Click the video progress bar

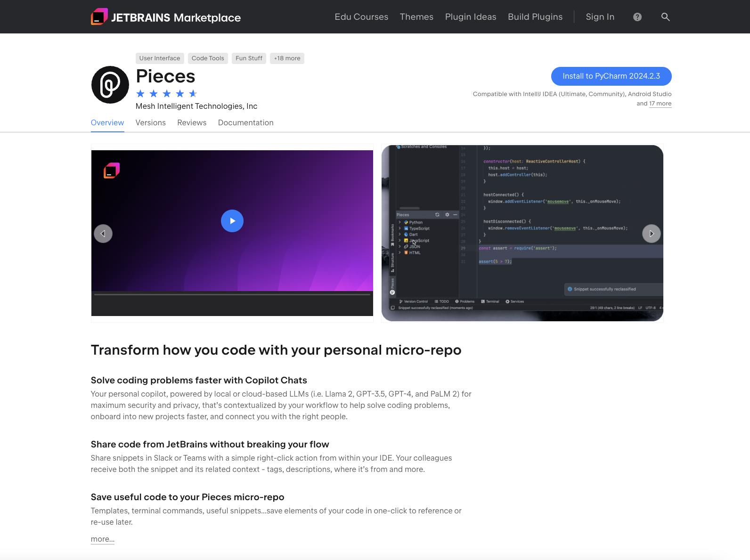point(232,294)
